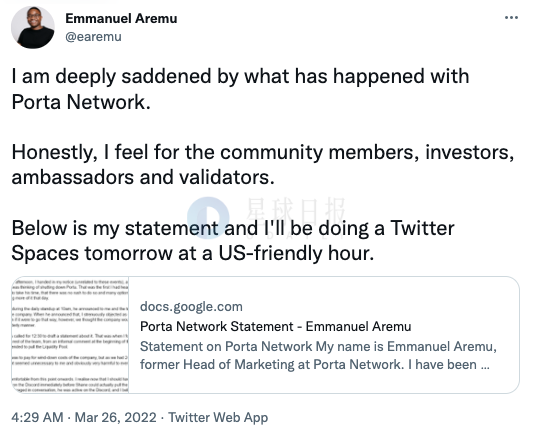This screenshot has width=533, height=436.
Task: Click the line "Below is my statement"
Action: click(x=233, y=228)
